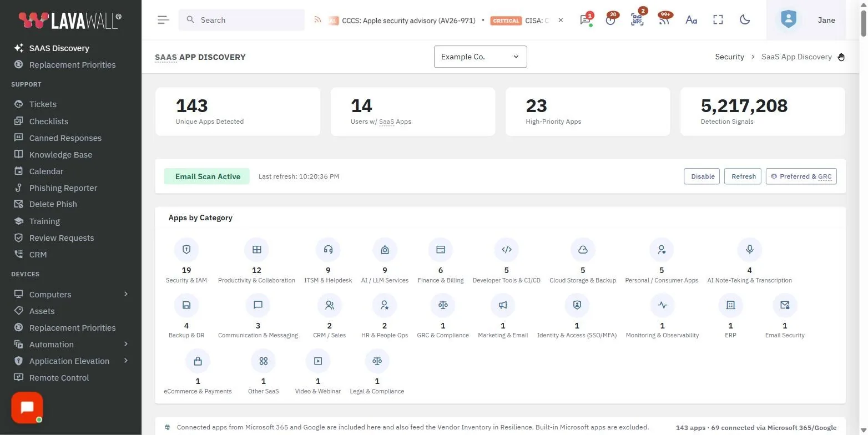868x435 pixels.
Task: Open the Monitoring & Observability pulse icon
Action: (663, 305)
